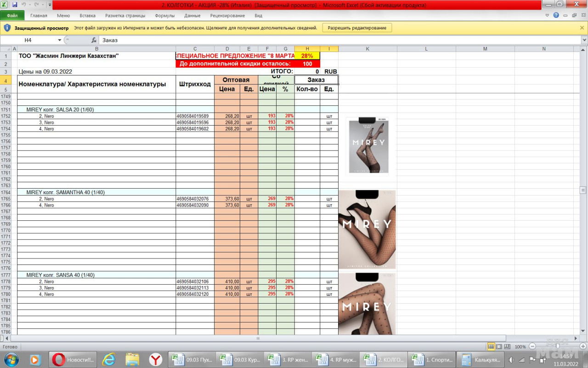Screen dimensions: 588x368
Task: Switch to Page Layout view
Action: [499, 346]
